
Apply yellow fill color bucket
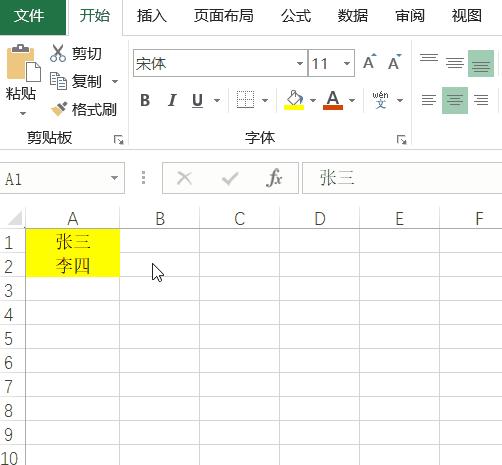click(294, 100)
